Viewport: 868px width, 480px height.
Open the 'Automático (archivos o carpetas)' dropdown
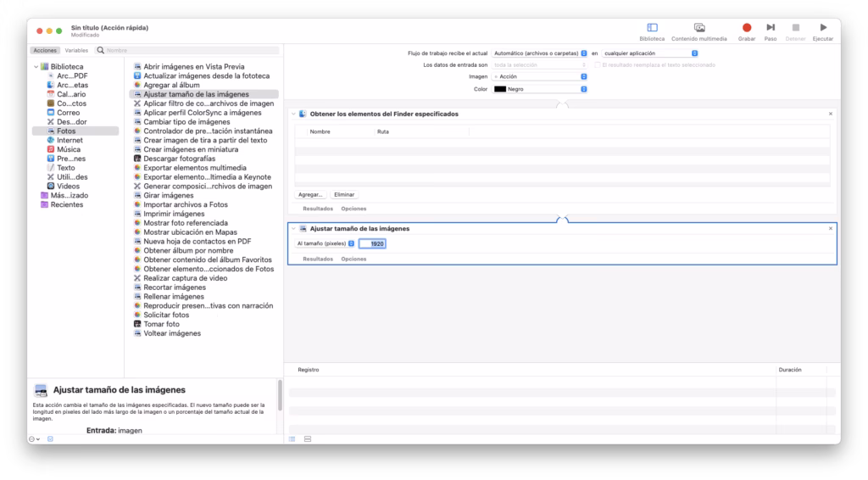[x=541, y=53]
